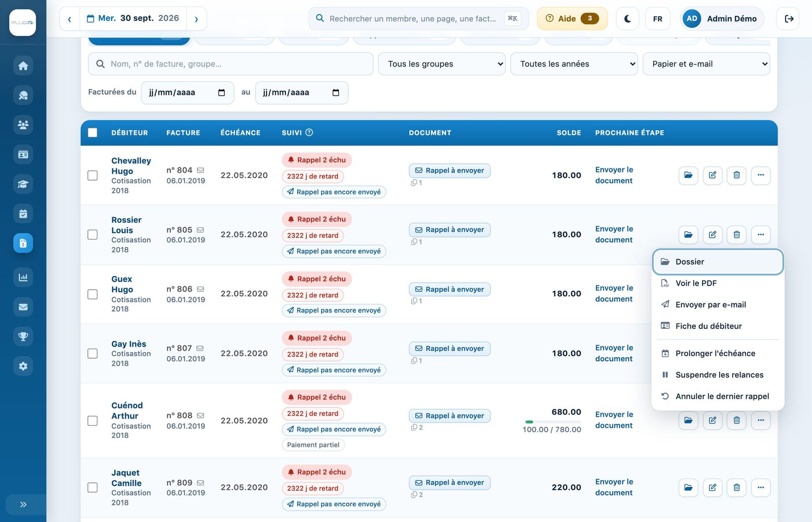Image resolution: width=812 pixels, height=522 pixels.
Task: Click the Aide button
Action: [x=572, y=19]
